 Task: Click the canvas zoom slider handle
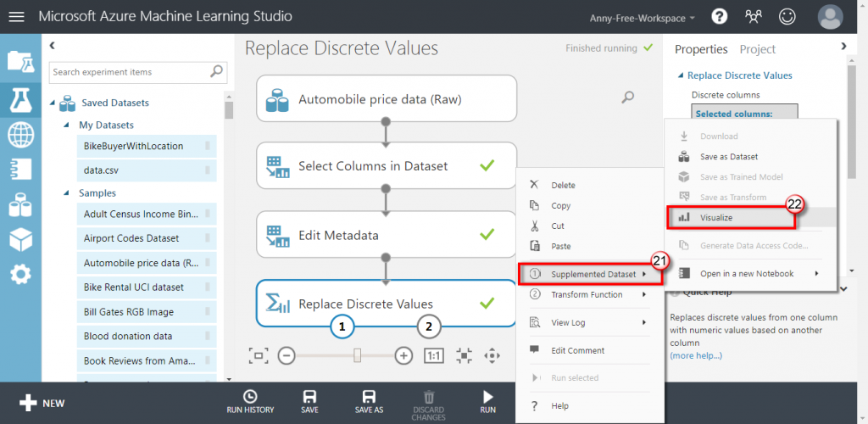click(358, 355)
